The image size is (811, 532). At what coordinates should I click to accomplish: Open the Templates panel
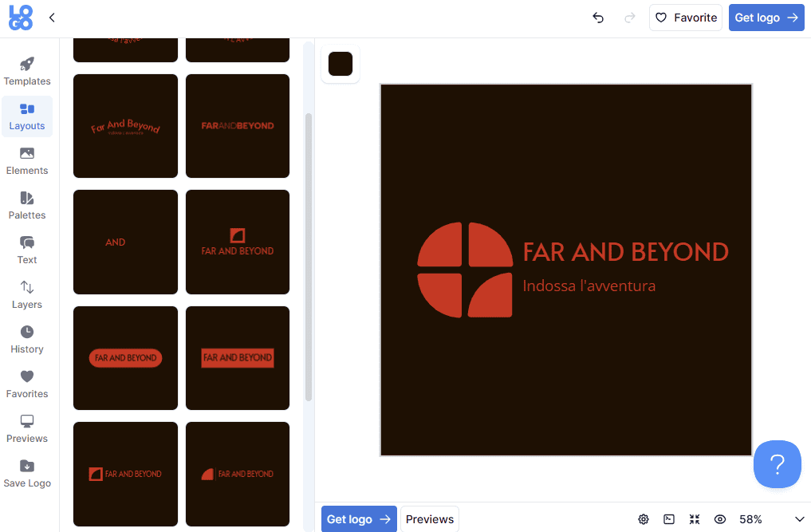click(27, 72)
